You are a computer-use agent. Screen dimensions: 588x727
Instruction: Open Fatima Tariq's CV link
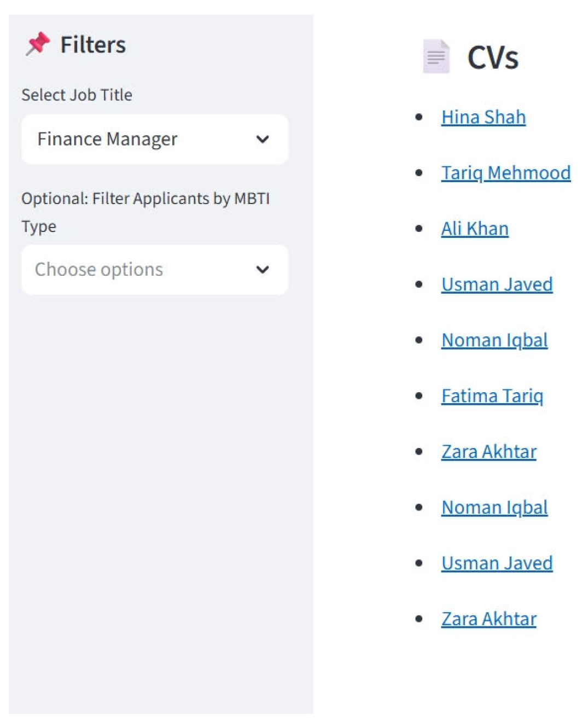492,396
